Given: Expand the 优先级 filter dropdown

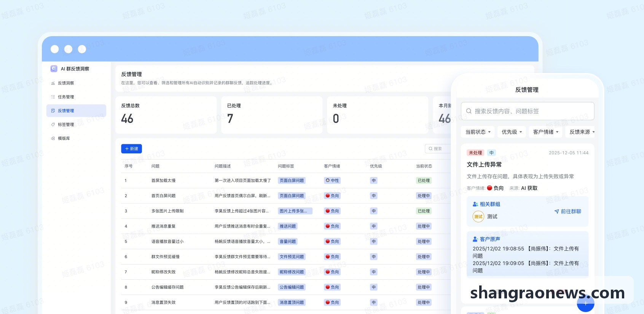Looking at the screenshot, I should point(512,132).
